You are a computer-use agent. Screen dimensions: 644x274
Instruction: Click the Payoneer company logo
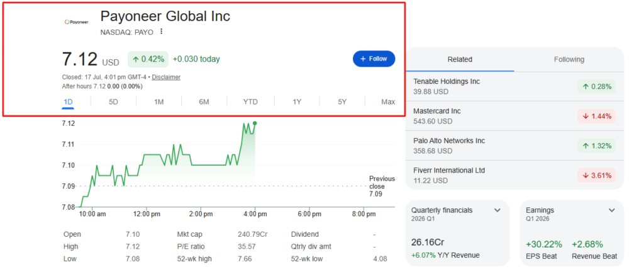[76, 22]
